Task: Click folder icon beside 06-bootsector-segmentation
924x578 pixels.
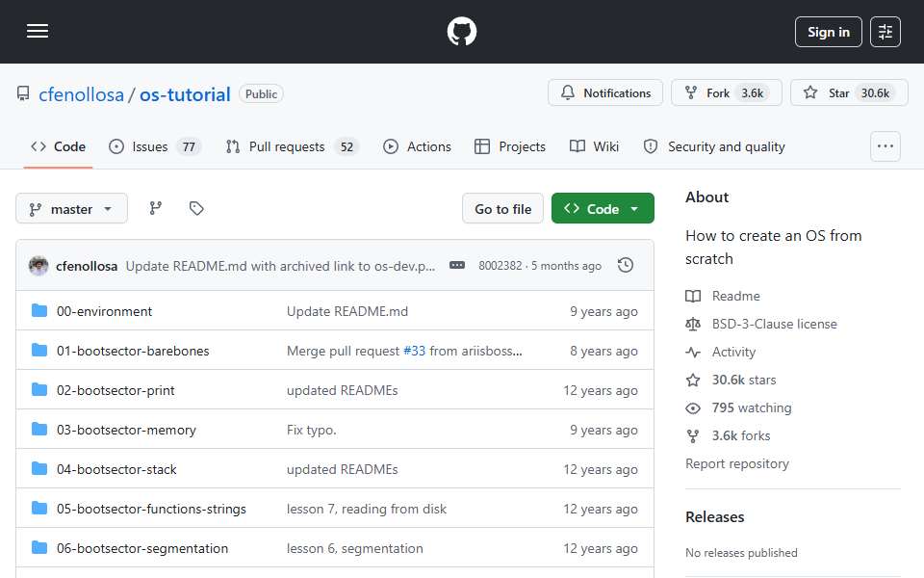Action: (x=39, y=548)
